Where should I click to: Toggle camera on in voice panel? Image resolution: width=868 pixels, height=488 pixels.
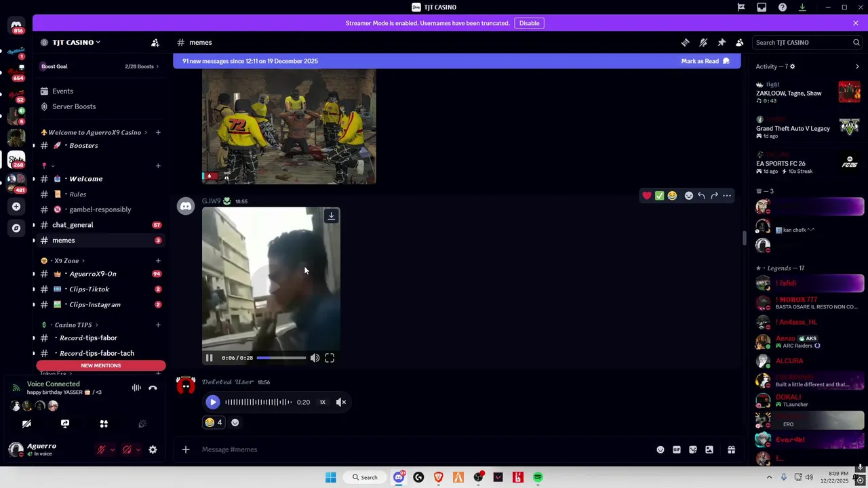pyautogui.click(x=26, y=424)
